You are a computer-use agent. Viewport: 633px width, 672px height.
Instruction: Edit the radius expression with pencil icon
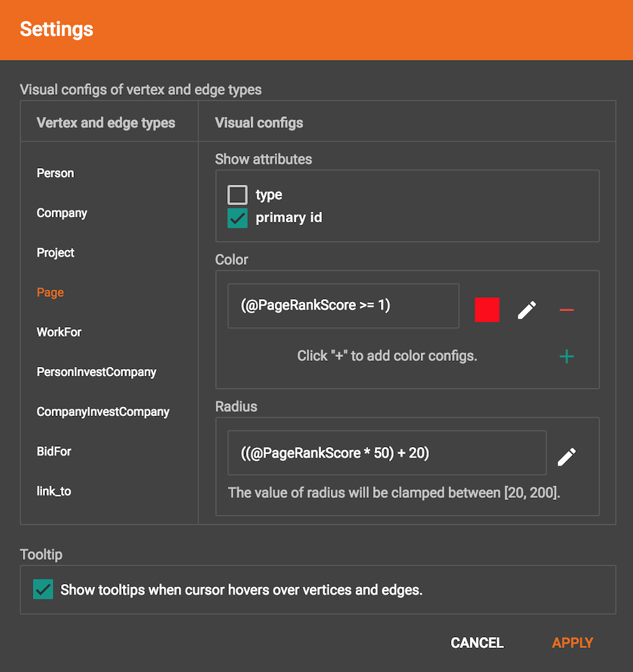pyautogui.click(x=566, y=457)
